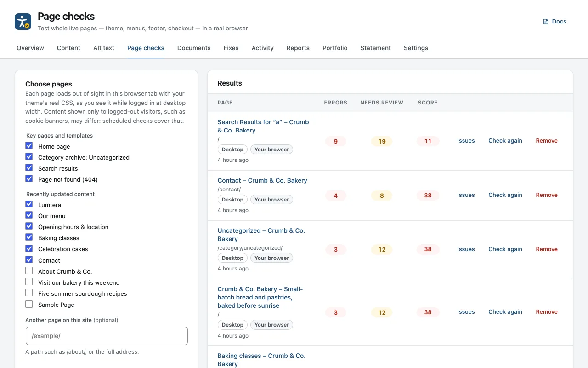Click the needs review badge showing 19
Image resolution: width=588 pixels, height=368 pixels.
(382, 141)
